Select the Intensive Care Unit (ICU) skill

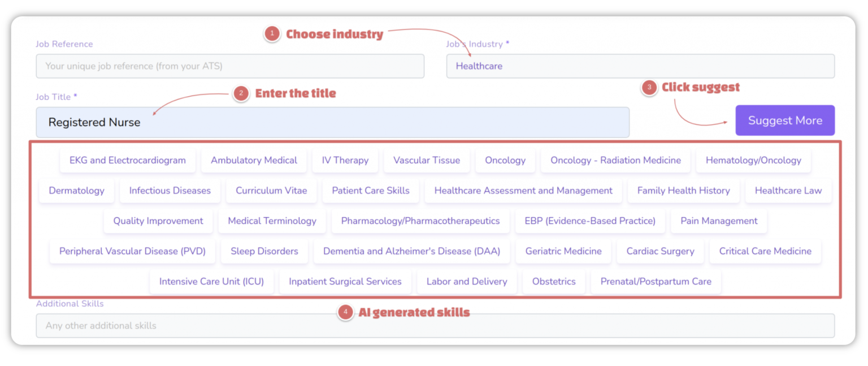[x=211, y=281]
